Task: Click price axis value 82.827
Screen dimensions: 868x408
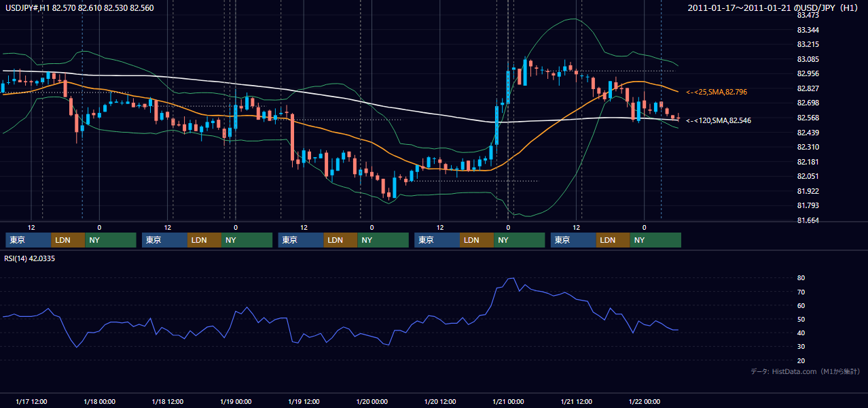Action: pos(808,88)
